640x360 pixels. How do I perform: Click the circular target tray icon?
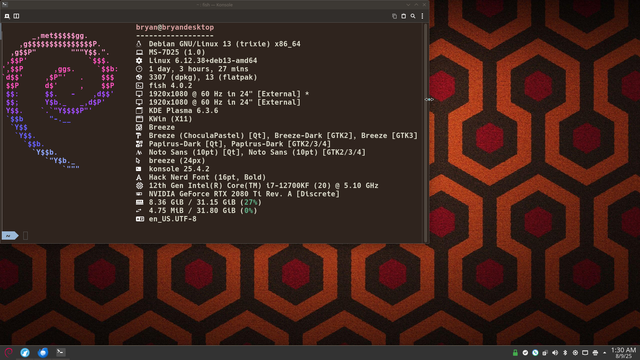[x=575, y=353]
